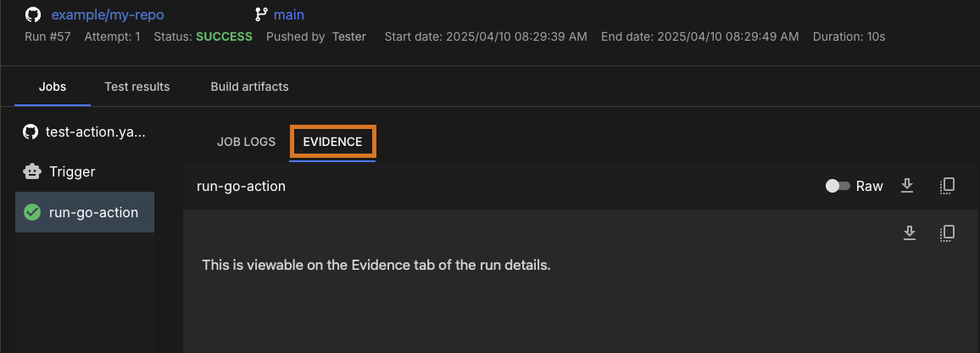Toggle the Raw view switch

pos(838,186)
